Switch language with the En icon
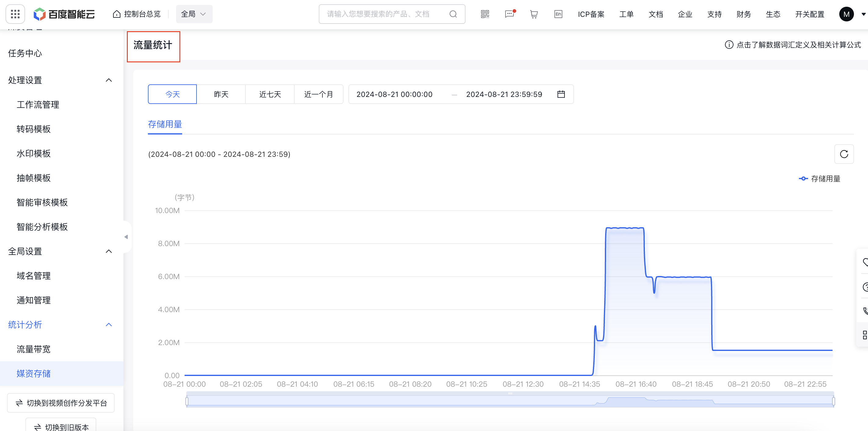Screen dimensions: 868x431 coord(558,14)
